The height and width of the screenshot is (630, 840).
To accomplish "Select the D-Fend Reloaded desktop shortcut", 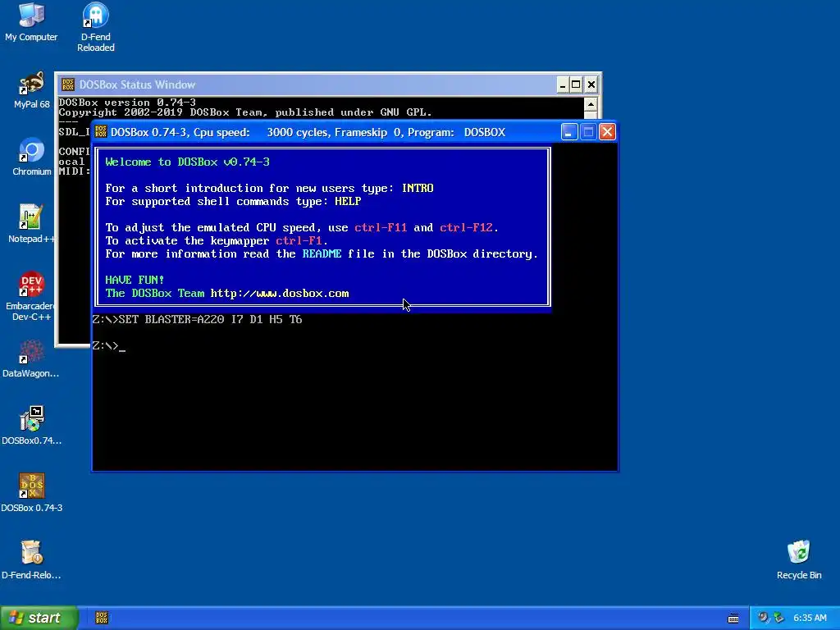I will click(x=95, y=27).
